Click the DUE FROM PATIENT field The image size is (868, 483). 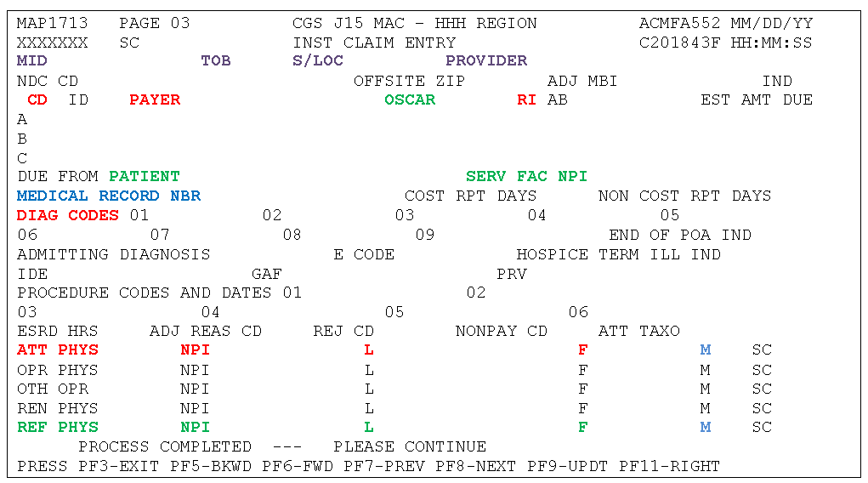(99, 177)
